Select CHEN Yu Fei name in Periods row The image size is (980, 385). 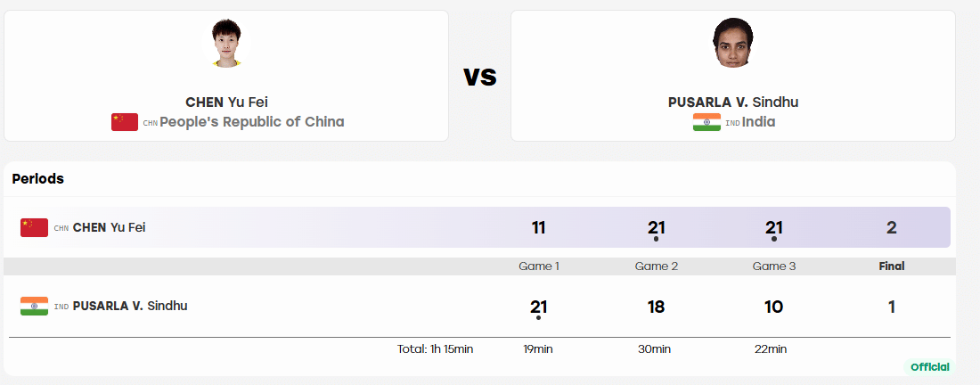pyautogui.click(x=110, y=227)
